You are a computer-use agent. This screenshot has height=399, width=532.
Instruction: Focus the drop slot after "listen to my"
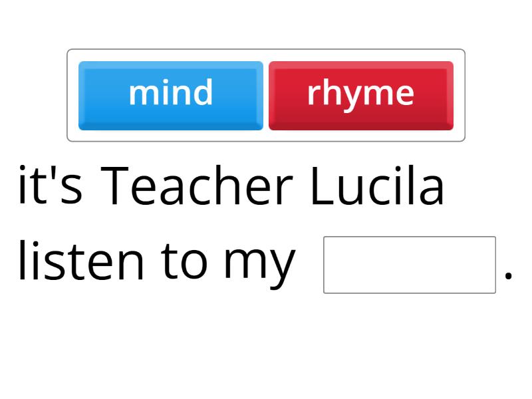coord(409,265)
